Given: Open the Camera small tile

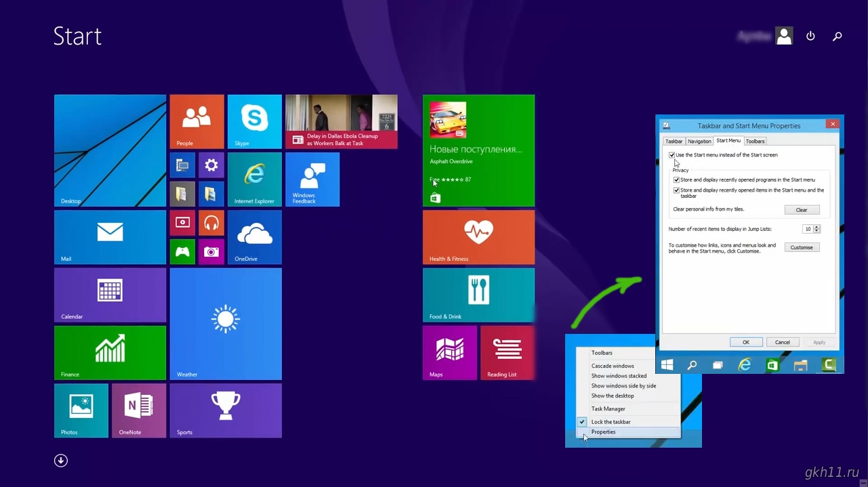Looking at the screenshot, I should click(211, 252).
